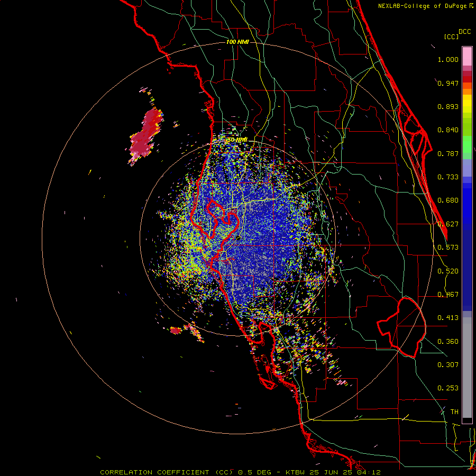Select the 0.733 scale value
Viewport: 476px width, 476px height.
coord(448,177)
